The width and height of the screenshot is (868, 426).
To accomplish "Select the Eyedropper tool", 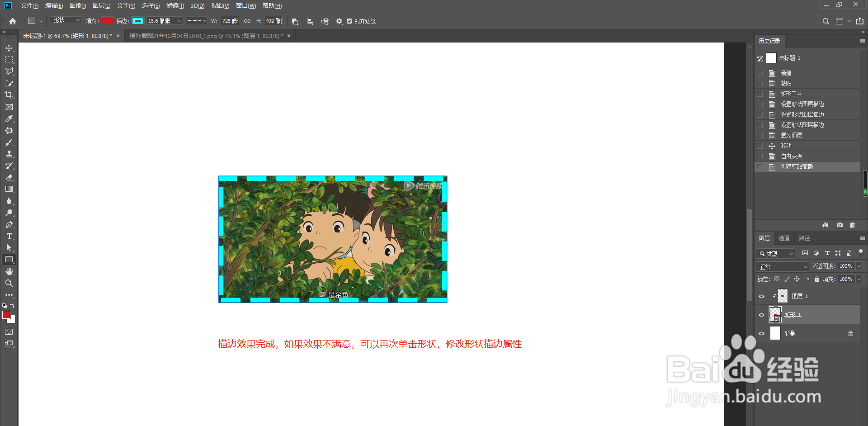I will [9, 118].
